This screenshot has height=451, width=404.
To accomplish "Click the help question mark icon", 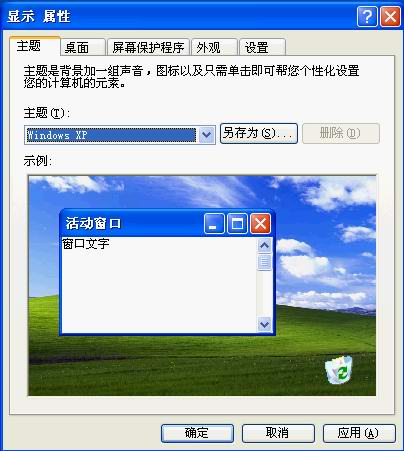I will point(367,16).
